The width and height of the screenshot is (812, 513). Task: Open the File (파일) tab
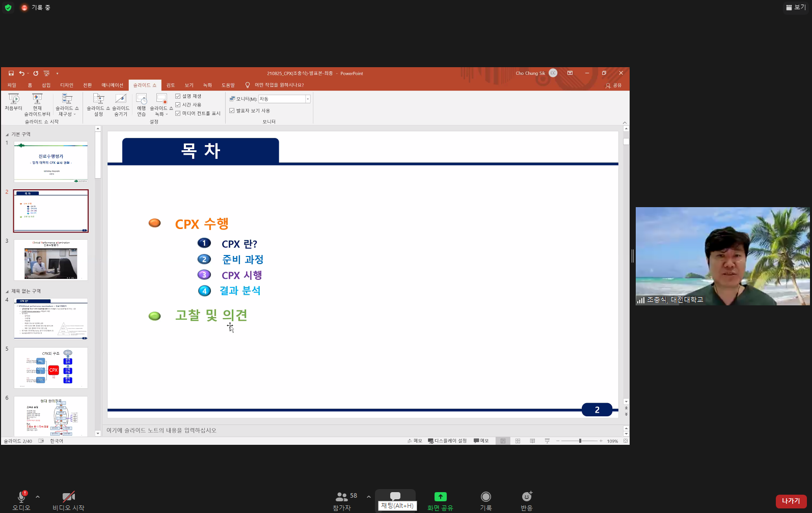tap(12, 85)
